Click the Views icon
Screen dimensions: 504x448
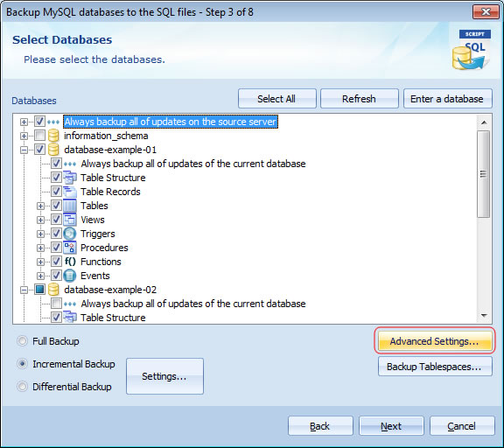(70, 220)
